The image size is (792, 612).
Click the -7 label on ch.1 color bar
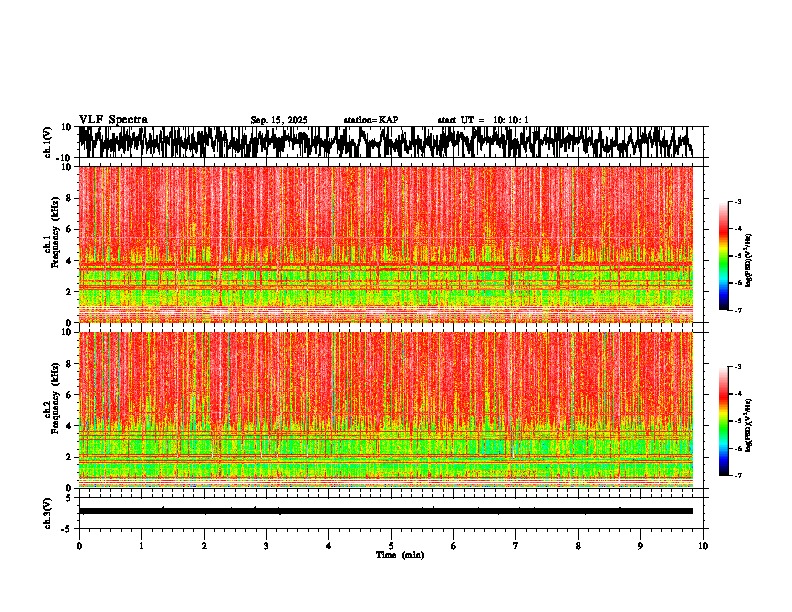click(x=737, y=310)
